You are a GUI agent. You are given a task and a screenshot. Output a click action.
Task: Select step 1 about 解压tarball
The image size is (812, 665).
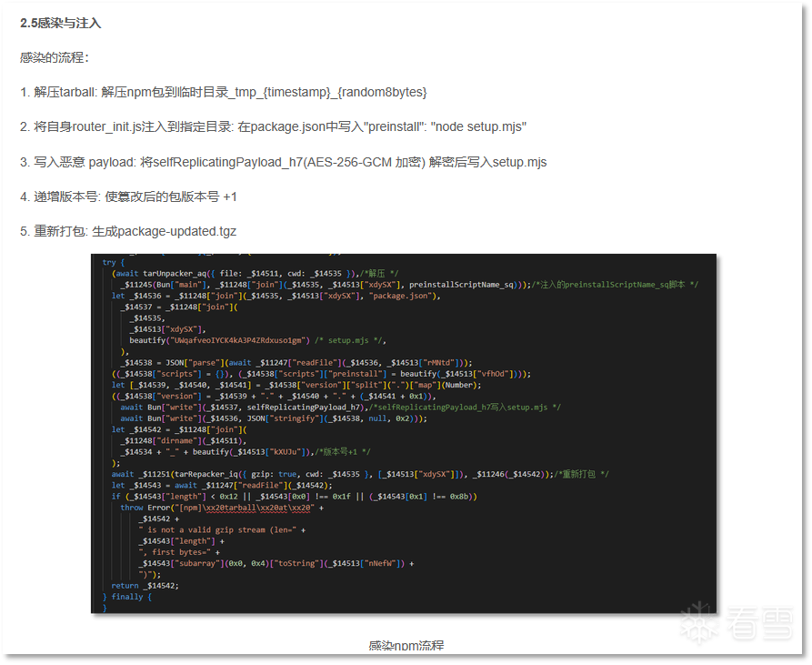[223, 92]
